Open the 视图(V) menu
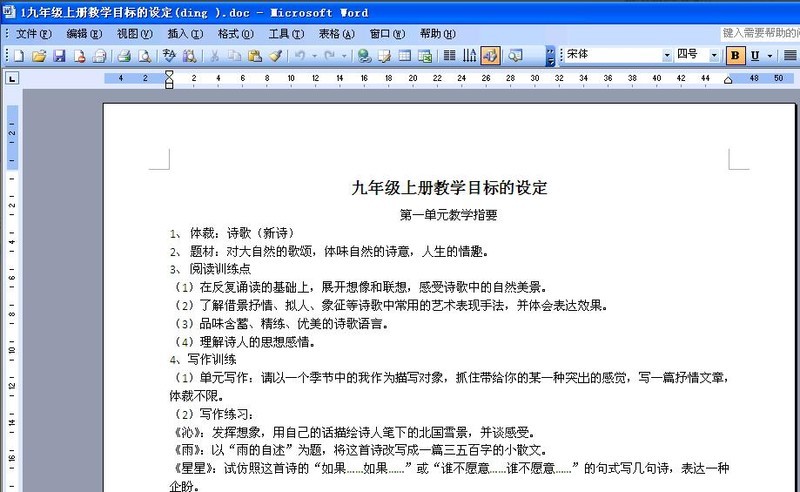Viewport: 800px width, 492px height. [135, 34]
